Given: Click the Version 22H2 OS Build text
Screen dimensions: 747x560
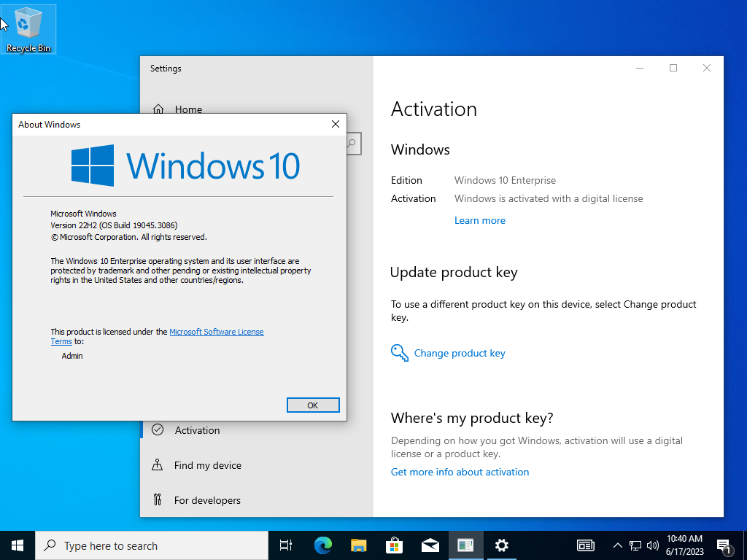Looking at the screenshot, I should coord(114,225).
